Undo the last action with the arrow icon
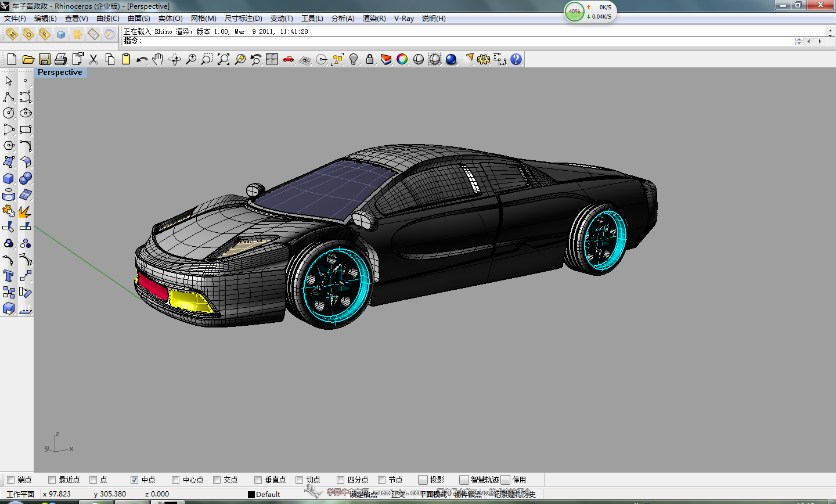Screen dimensions: 836x504 click(142, 59)
